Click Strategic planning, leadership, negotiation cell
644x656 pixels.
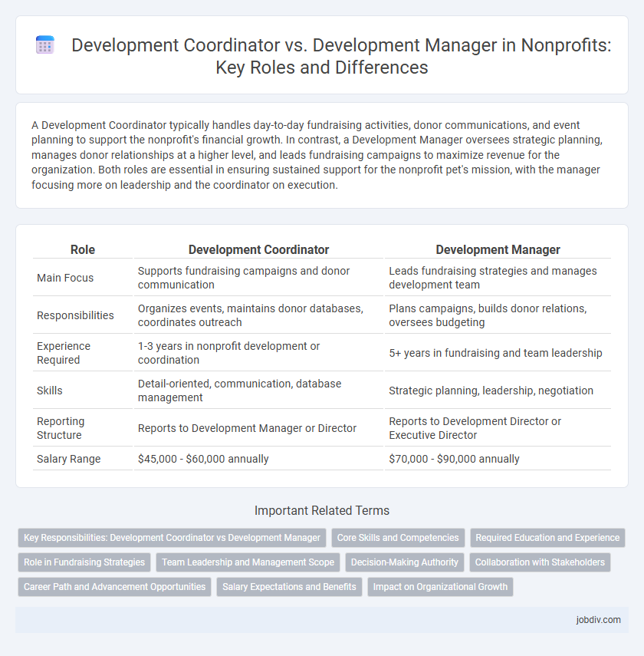click(498, 391)
